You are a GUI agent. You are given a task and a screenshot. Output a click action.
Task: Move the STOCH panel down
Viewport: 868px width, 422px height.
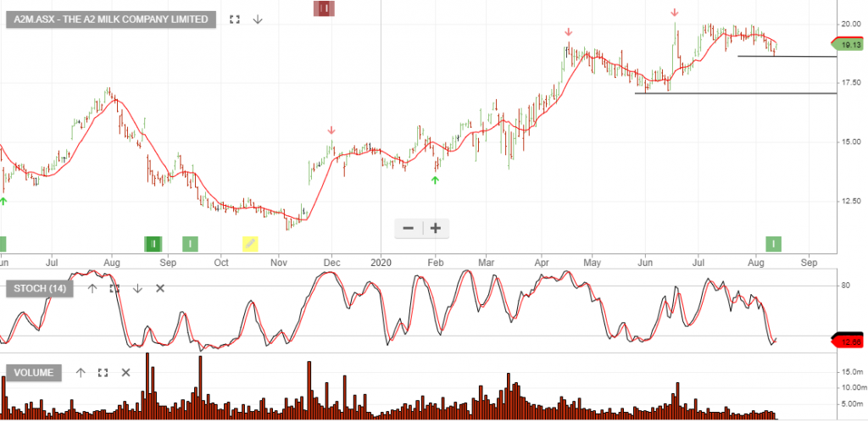point(137,288)
